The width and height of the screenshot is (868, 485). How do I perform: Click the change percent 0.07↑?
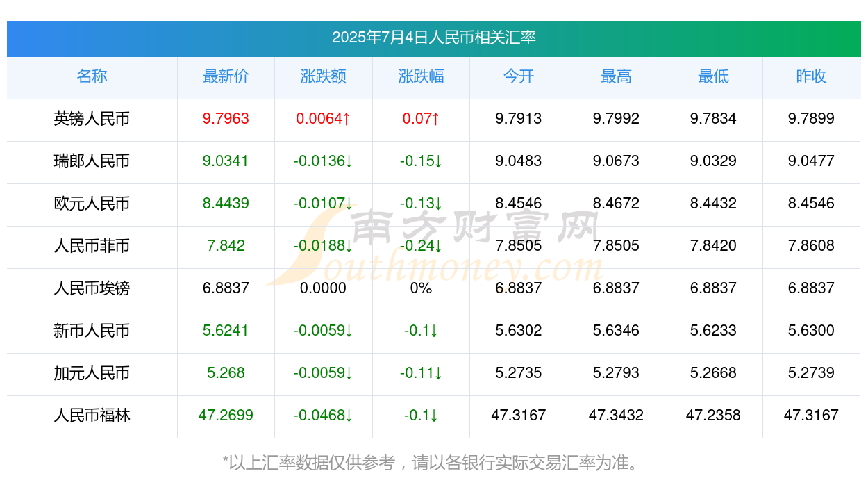[x=421, y=119]
